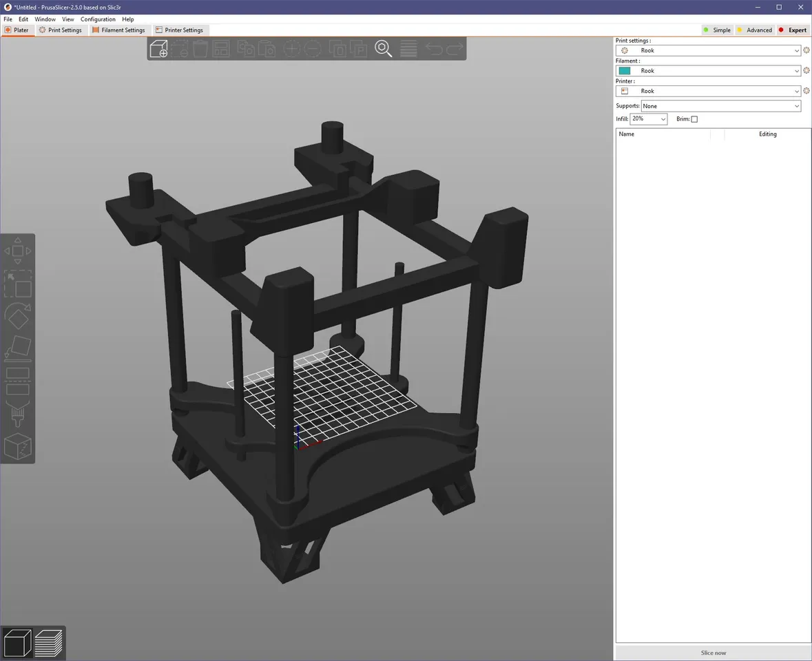Open the Infill 20% dropdown
The height and width of the screenshot is (661, 812).
(x=648, y=119)
